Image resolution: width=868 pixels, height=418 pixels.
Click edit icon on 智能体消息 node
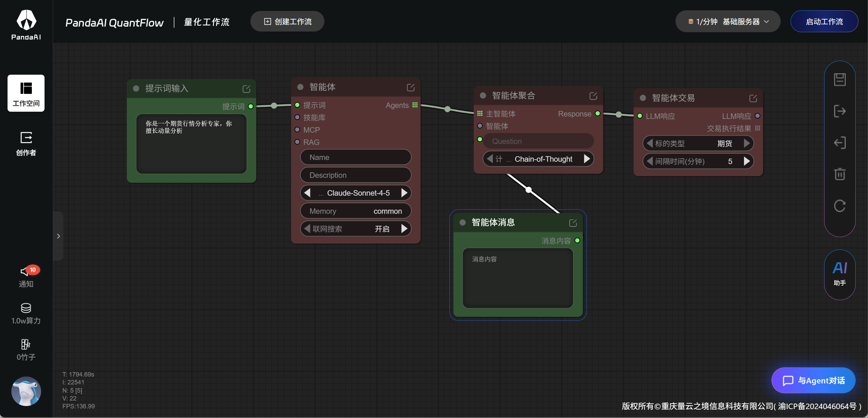pos(573,223)
